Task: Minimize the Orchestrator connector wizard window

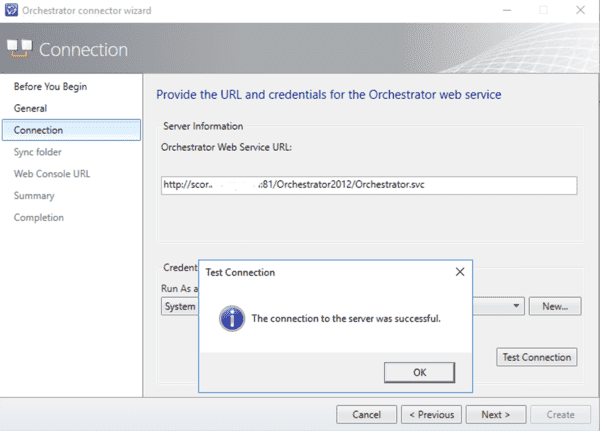Action: coord(507,10)
